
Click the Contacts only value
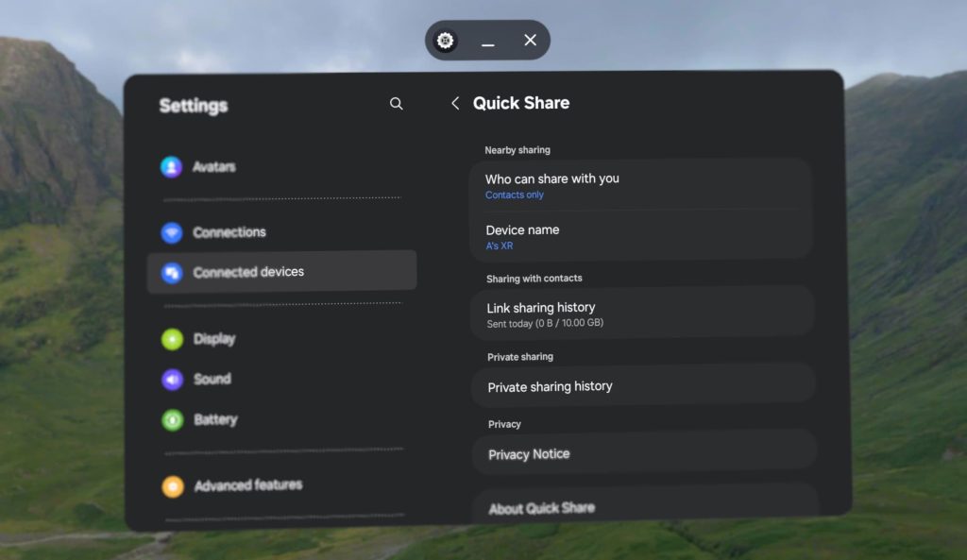click(515, 195)
